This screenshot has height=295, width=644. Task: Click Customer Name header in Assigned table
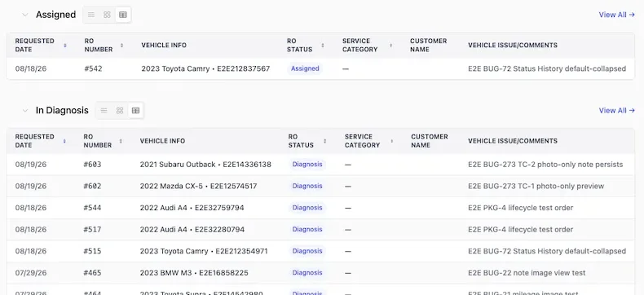click(x=428, y=45)
